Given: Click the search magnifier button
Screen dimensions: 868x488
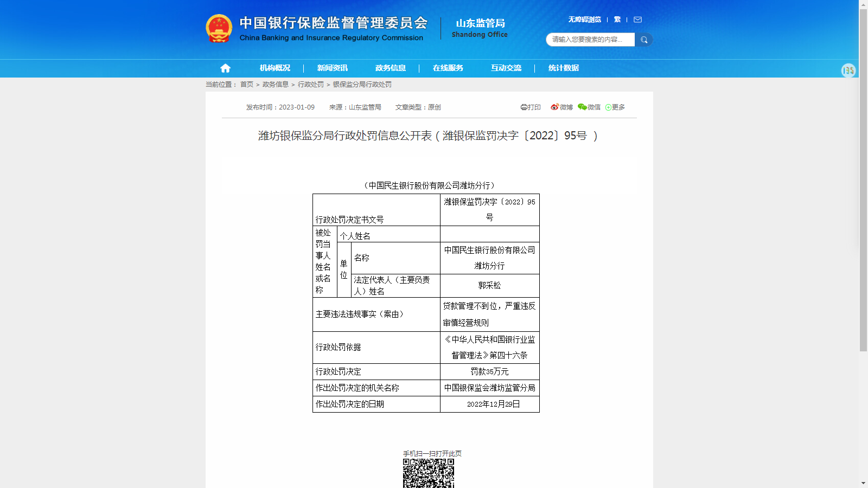Looking at the screenshot, I should [644, 40].
